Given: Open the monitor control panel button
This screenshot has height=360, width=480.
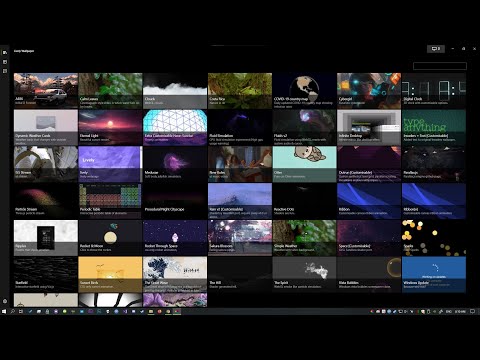Looking at the screenshot, I should 436,49.
